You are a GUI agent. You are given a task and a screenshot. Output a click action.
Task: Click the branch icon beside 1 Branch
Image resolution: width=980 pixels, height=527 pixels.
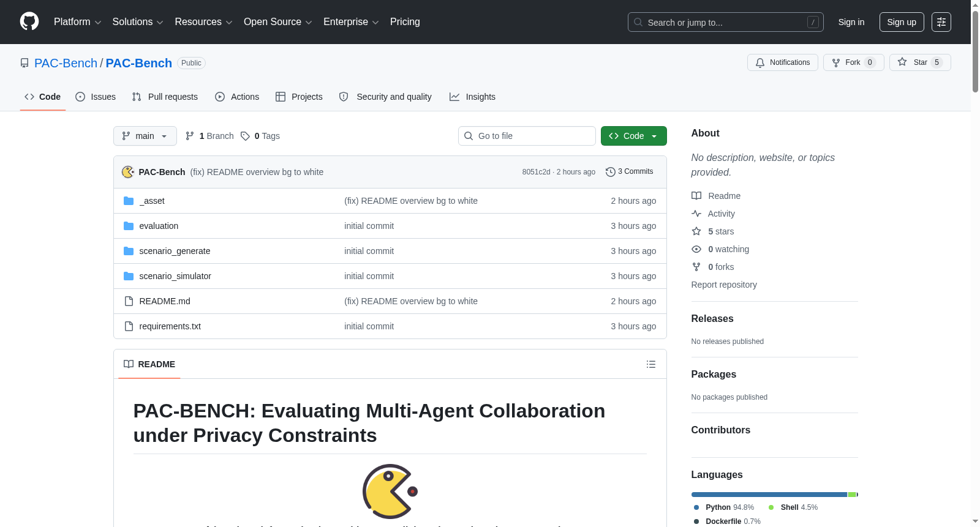(190, 136)
